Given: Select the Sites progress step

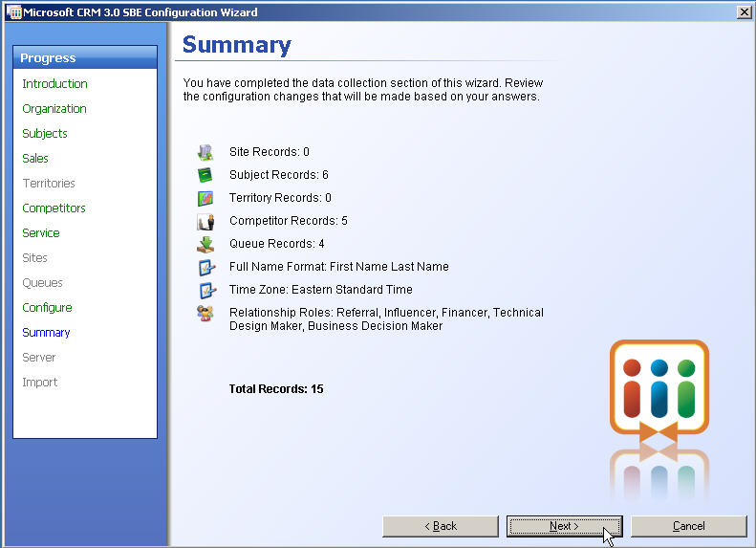Looking at the screenshot, I should [x=34, y=258].
